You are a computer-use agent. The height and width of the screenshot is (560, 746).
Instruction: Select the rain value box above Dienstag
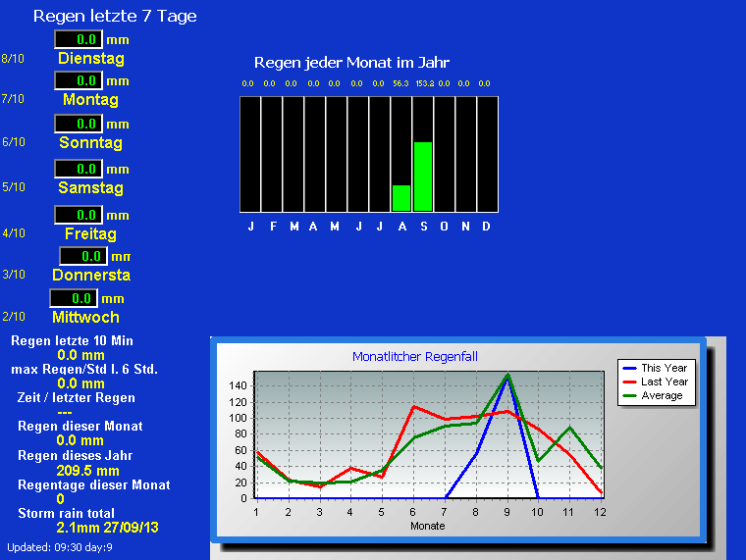click(79, 39)
